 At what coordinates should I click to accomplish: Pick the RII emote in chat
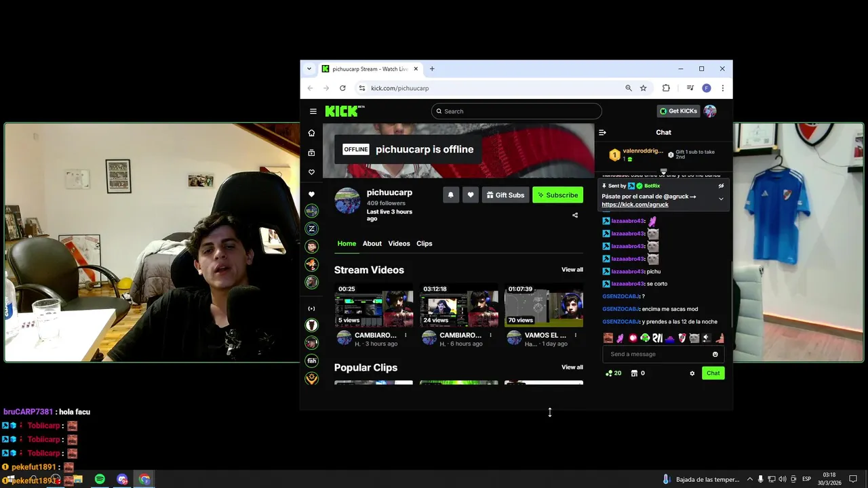pos(657,338)
